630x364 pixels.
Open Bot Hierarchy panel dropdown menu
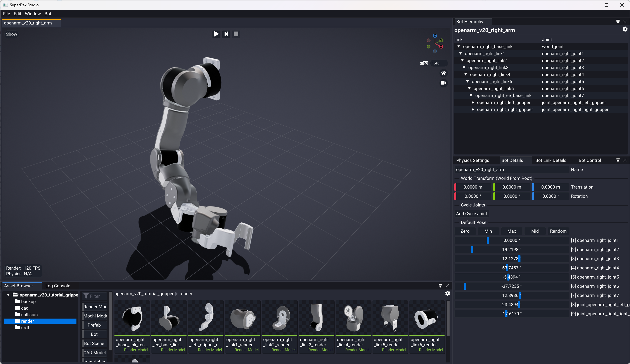point(618,22)
